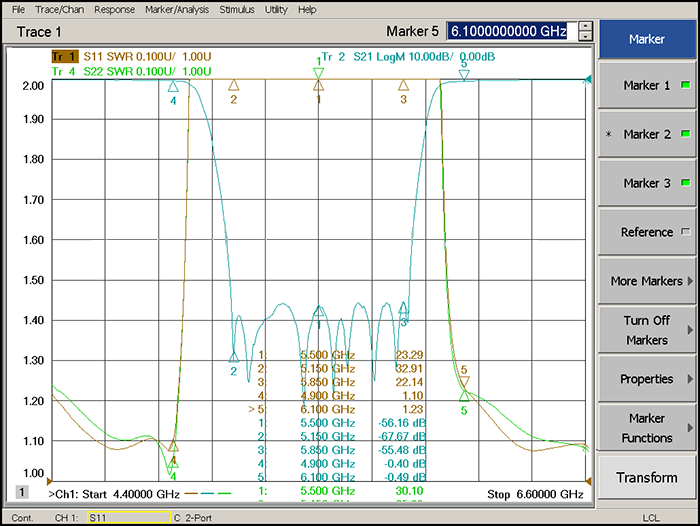700x526 pixels.
Task: Click the Transform softkey
Action: pyautogui.click(x=647, y=477)
